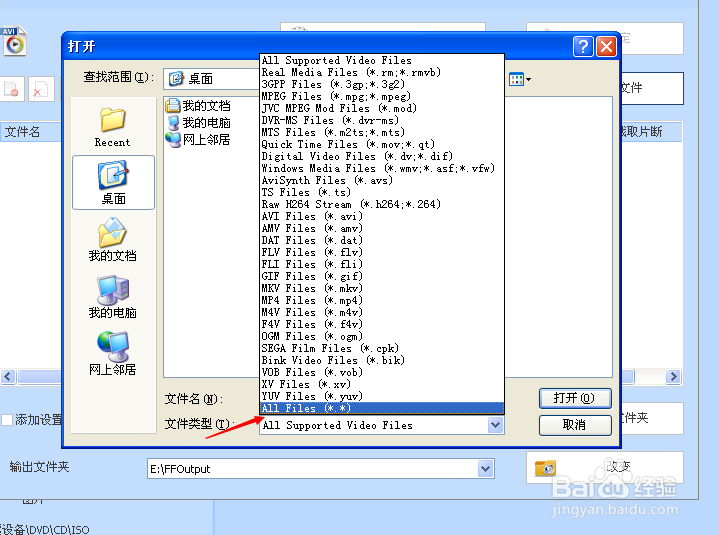Viewport: 719px width, 535px height.
Task: Go to 桌面 in places bar
Action: [113, 182]
